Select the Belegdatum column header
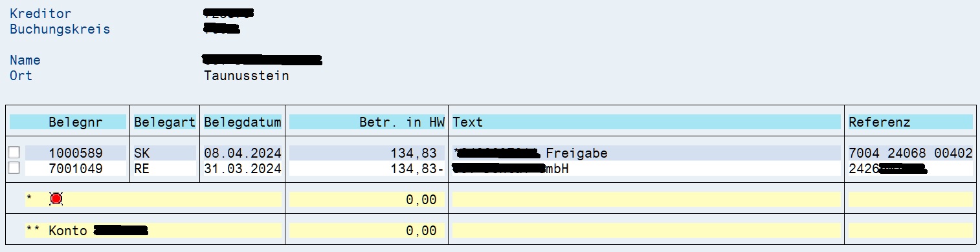 pyautogui.click(x=243, y=122)
